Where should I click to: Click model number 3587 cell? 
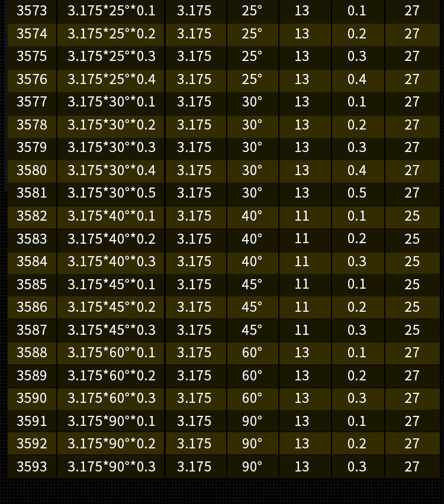click(32, 330)
